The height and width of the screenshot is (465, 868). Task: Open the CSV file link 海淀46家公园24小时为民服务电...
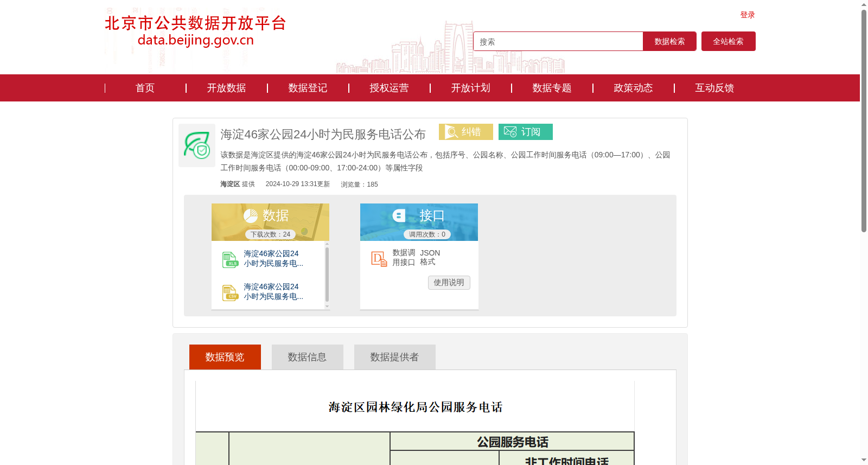pos(273,292)
